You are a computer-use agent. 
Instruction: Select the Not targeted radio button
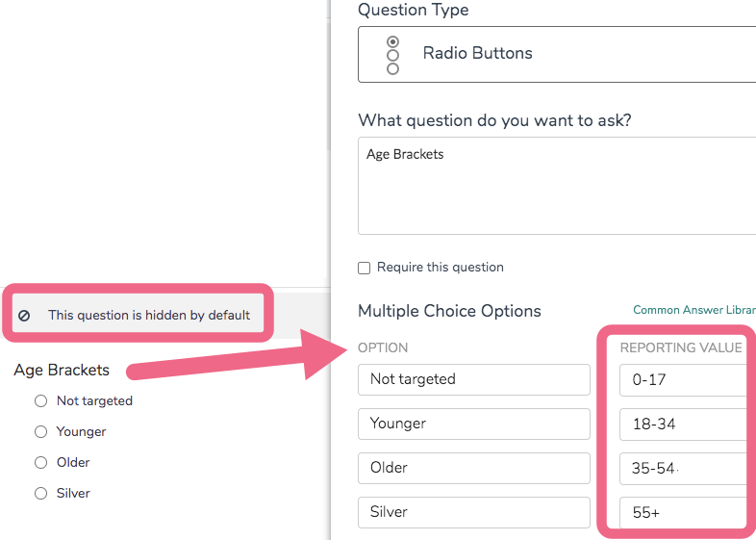40,400
